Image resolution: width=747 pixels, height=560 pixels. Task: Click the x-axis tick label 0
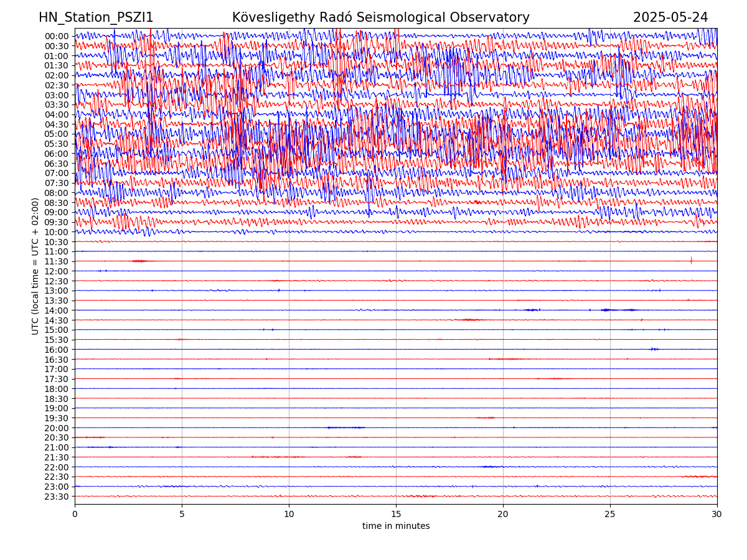point(75,515)
